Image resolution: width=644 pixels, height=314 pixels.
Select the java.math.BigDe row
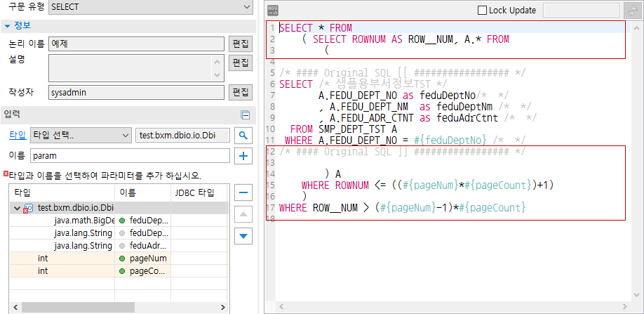(119, 221)
